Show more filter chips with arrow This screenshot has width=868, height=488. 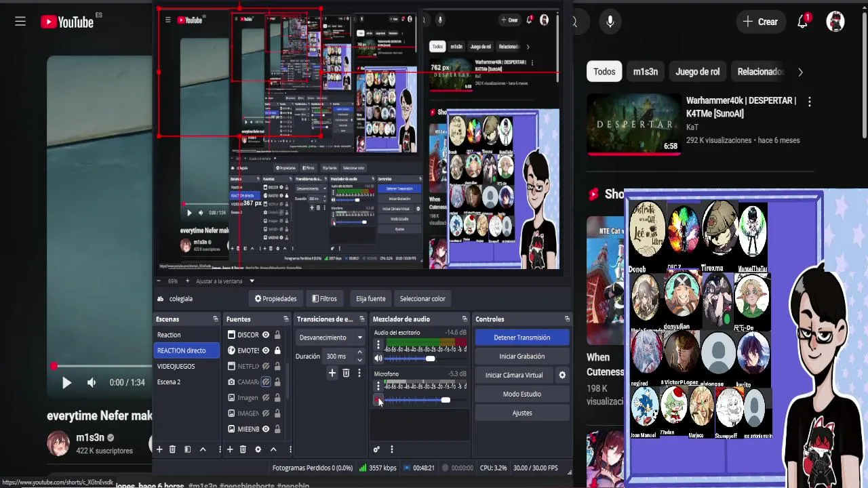pyautogui.click(x=800, y=72)
